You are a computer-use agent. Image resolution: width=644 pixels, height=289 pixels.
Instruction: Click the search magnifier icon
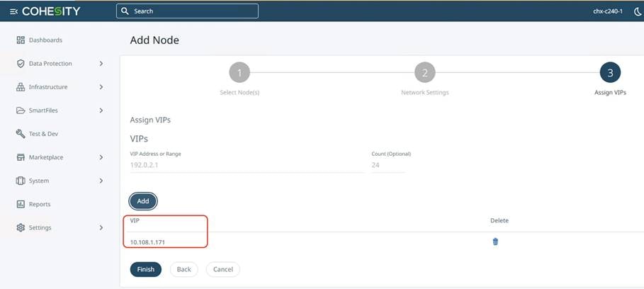point(125,11)
